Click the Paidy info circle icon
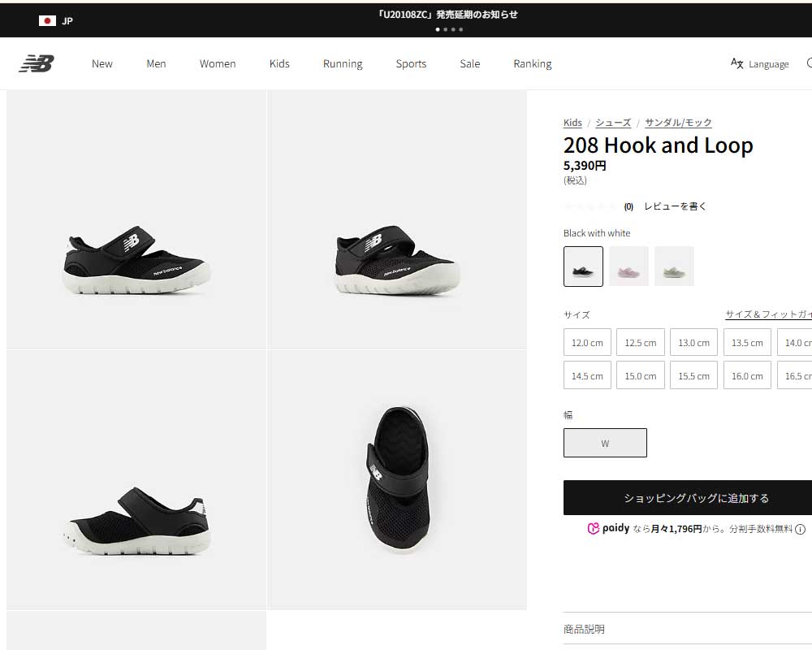This screenshot has height=650, width=812. 800,529
